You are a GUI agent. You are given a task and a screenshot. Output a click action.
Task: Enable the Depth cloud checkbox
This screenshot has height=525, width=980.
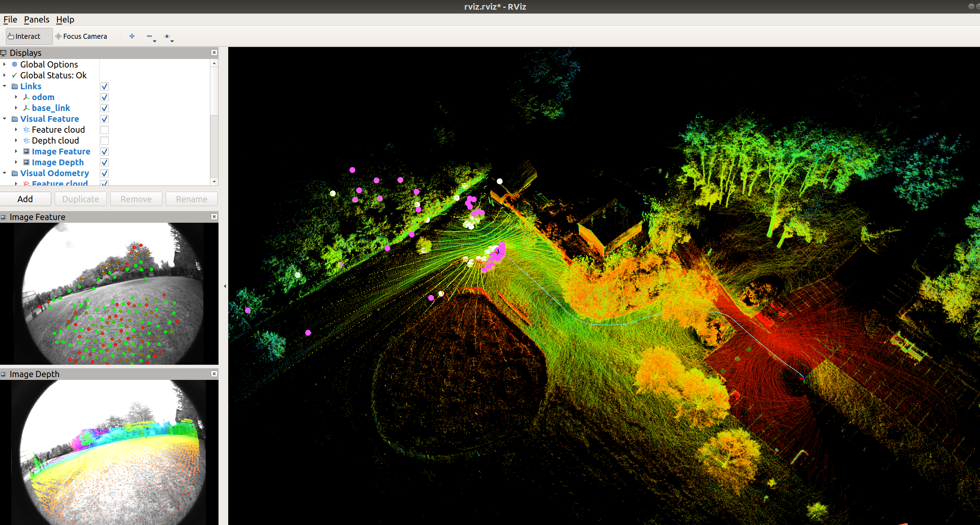(104, 140)
